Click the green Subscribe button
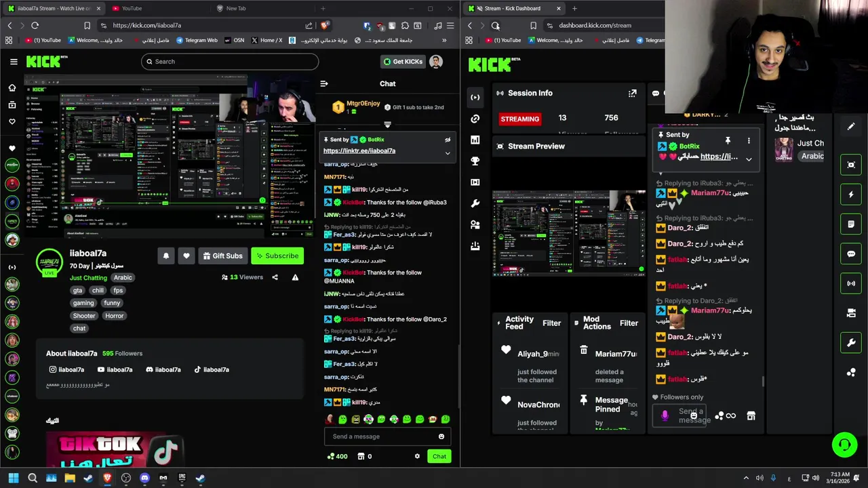The width and height of the screenshot is (868, 488). click(277, 256)
